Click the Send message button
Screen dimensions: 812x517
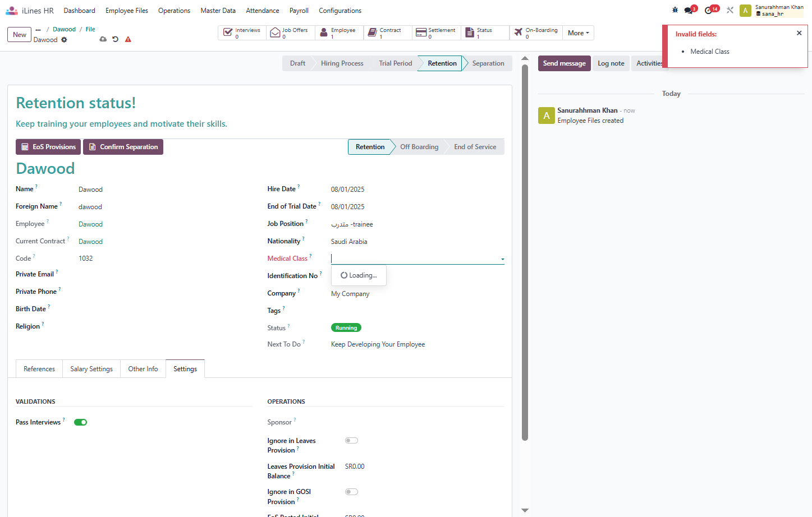(564, 63)
